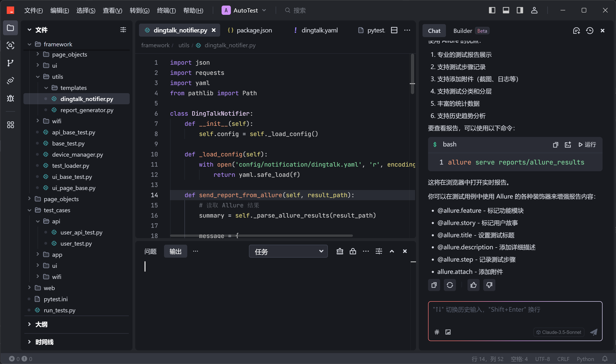Open the source control branch icon
616x364 pixels.
(x=10, y=63)
